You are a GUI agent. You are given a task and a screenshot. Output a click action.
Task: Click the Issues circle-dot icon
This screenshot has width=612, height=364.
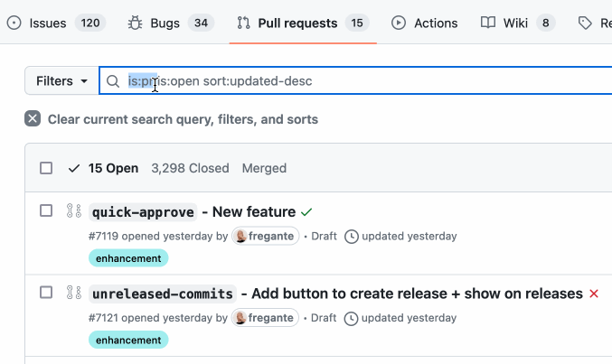(14, 23)
